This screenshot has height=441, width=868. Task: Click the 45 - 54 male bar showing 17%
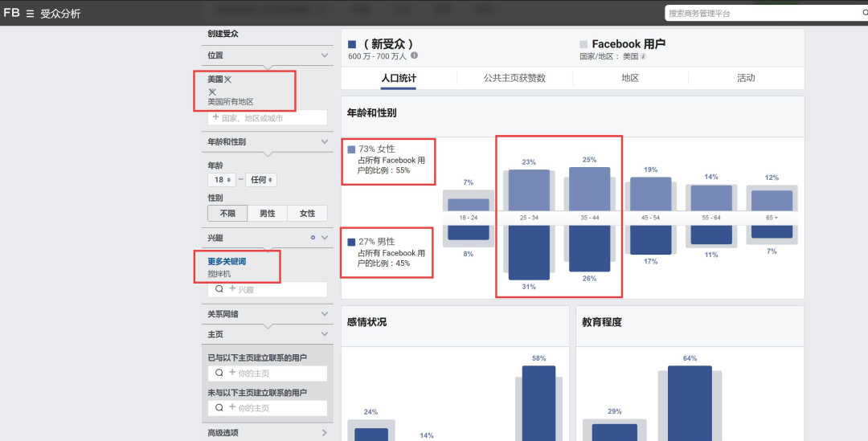click(x=650, y=239)
